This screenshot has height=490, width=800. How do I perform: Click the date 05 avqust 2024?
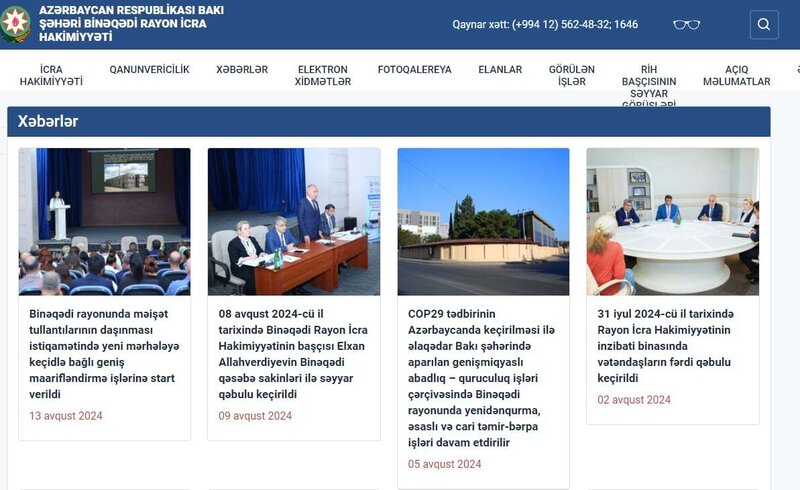(444, 464)
